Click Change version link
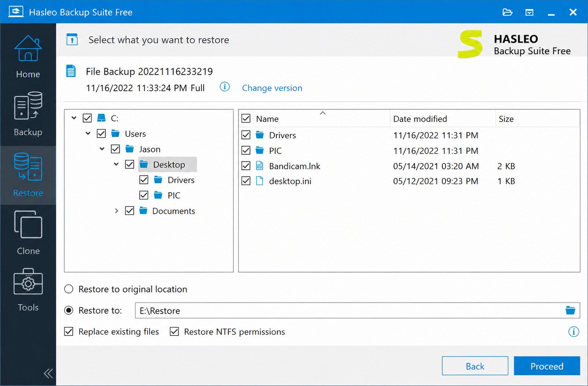This screenshot has width=588, height=386. click(272, 88)
